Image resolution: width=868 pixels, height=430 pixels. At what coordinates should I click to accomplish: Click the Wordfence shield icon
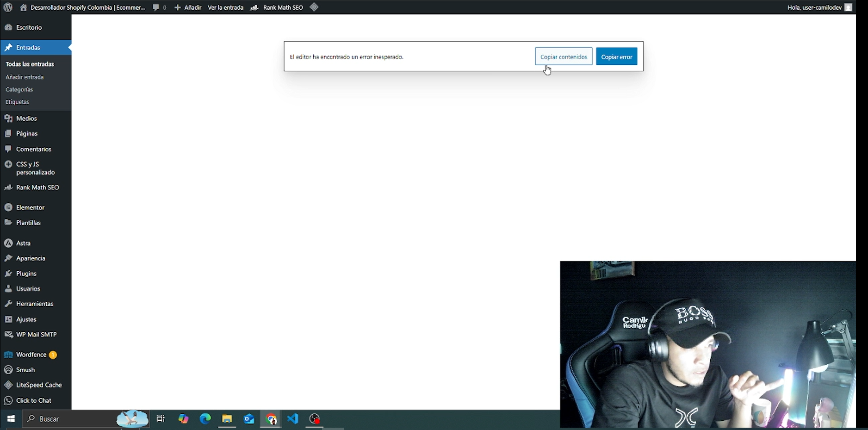coord(8,355)
